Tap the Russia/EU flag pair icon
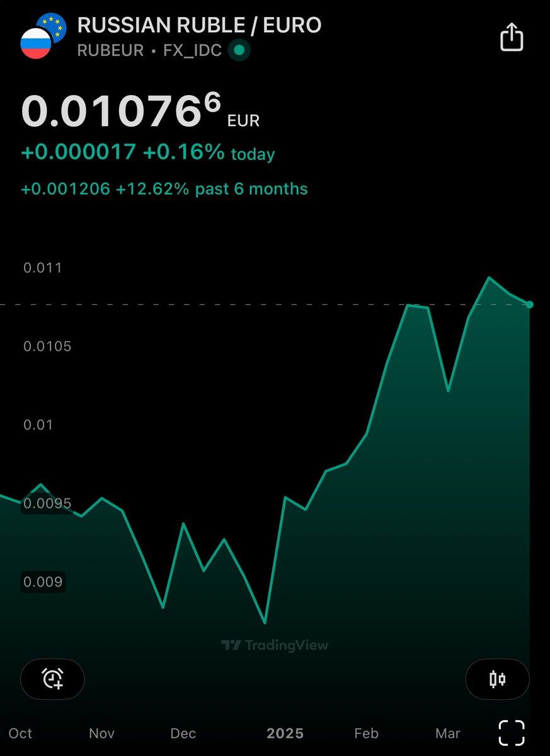550x756 pixels. coord(43,37)
